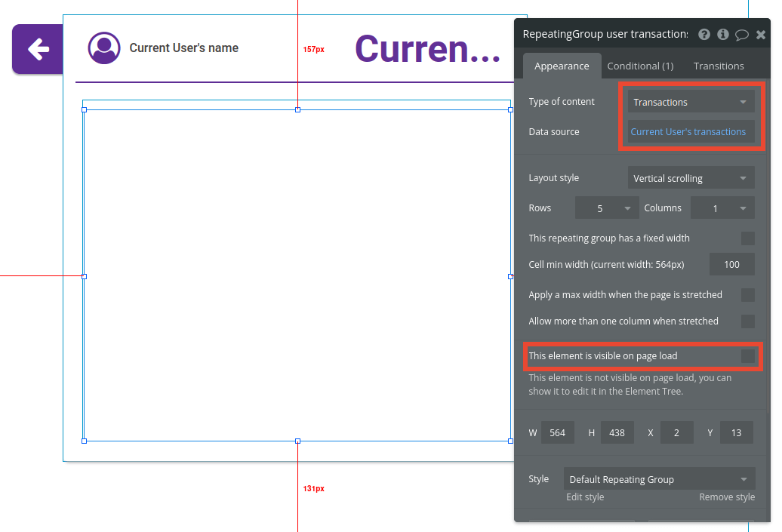Enable 'This element is visible on page load'
The width and height of the screenshot is (782, 532).
748,355
